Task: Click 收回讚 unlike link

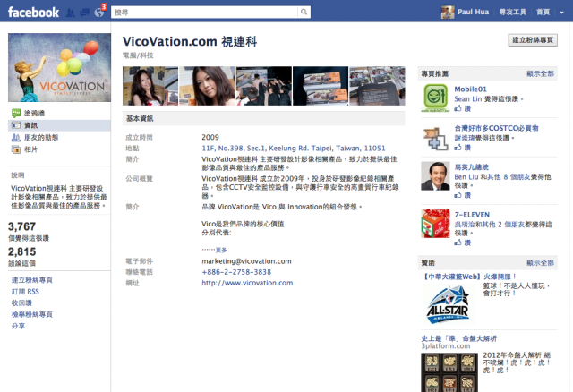Action: tap(21, 303)
